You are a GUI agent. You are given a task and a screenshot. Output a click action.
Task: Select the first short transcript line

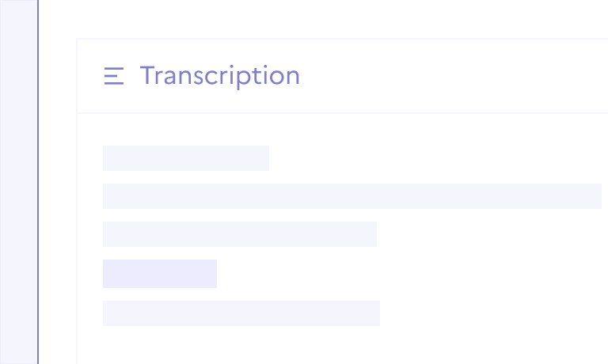click(x=186, y=158)
